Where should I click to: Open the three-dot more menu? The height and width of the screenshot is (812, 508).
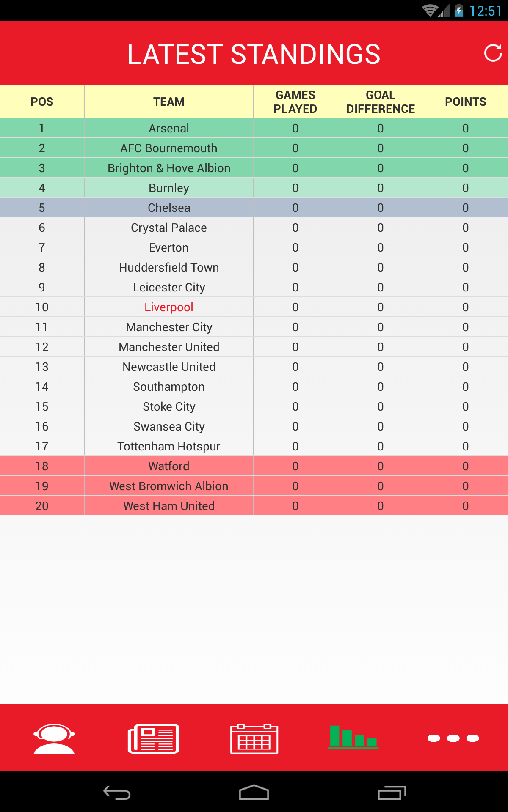453,738
